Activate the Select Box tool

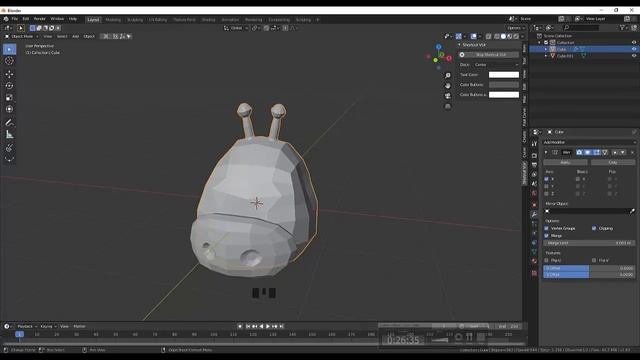9,49
